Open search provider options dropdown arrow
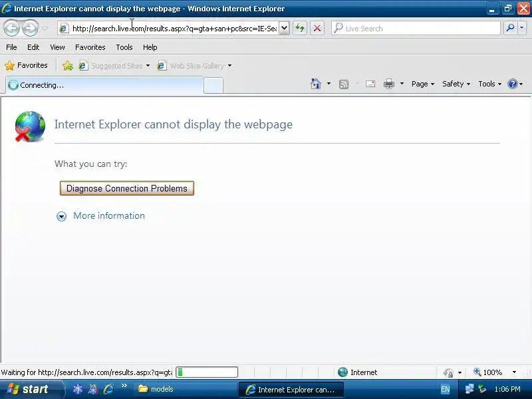The width and height of the screenshot is (532, 399). click(x=521, y=28)
